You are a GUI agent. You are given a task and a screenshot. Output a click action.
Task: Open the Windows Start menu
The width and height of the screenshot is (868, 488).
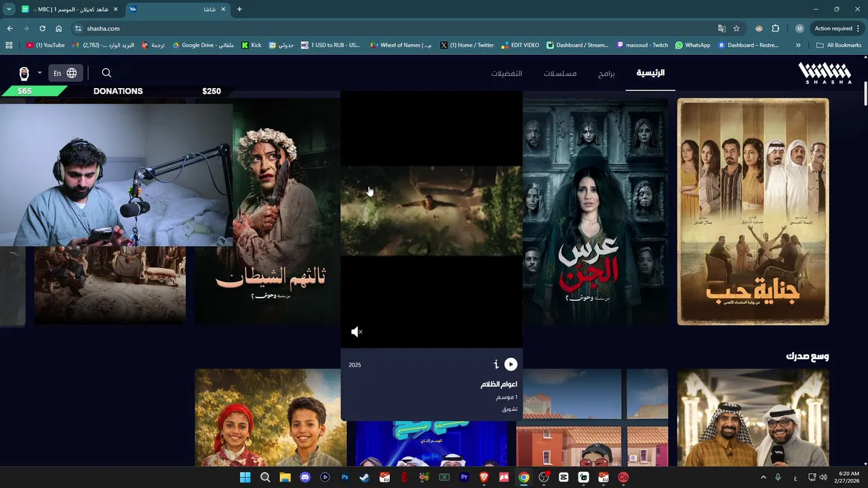point(245,477)
